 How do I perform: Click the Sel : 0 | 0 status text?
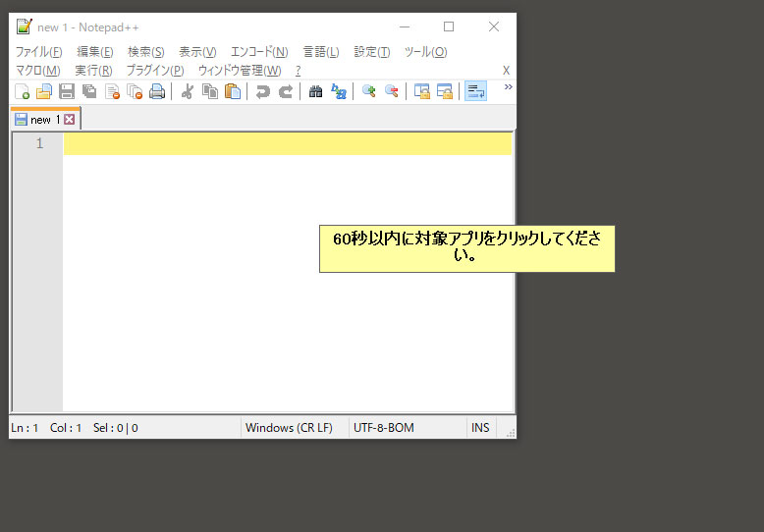116,428
